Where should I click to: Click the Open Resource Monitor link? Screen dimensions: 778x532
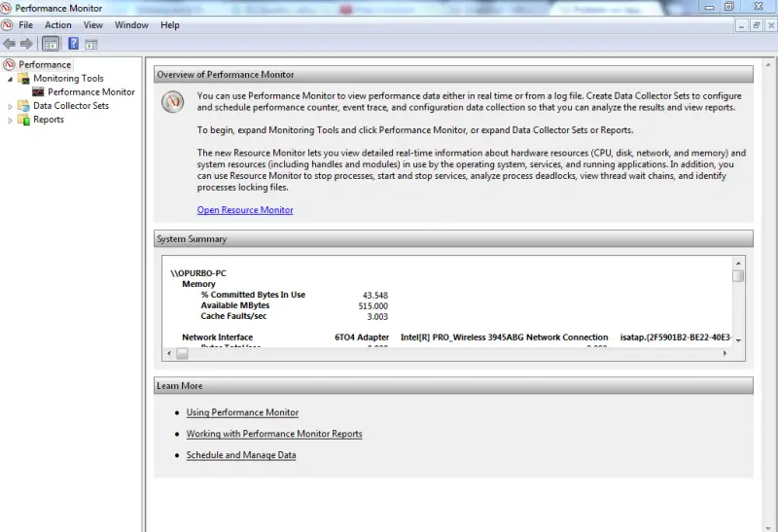(245, 210)
